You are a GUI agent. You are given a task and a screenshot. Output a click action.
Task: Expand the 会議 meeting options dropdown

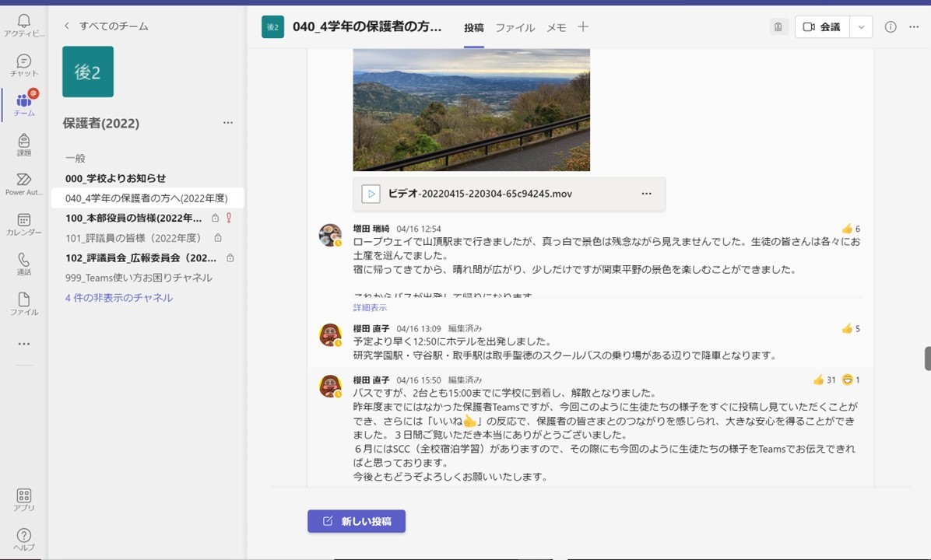pos(861,26)
